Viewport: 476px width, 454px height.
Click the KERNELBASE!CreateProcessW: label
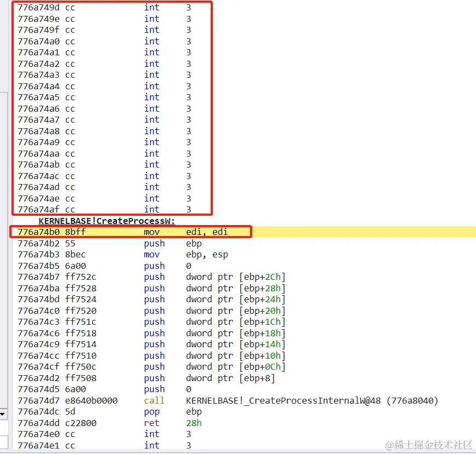[x=107, y=221]
